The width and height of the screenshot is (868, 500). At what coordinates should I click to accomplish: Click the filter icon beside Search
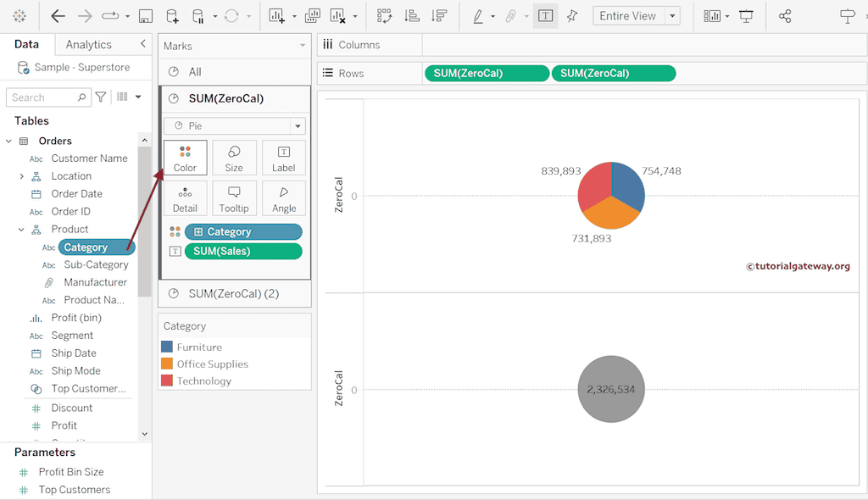[x=101, y=97]
